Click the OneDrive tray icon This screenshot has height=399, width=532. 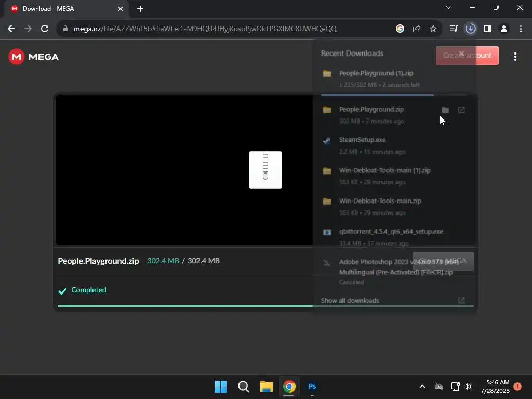(439, 387)
